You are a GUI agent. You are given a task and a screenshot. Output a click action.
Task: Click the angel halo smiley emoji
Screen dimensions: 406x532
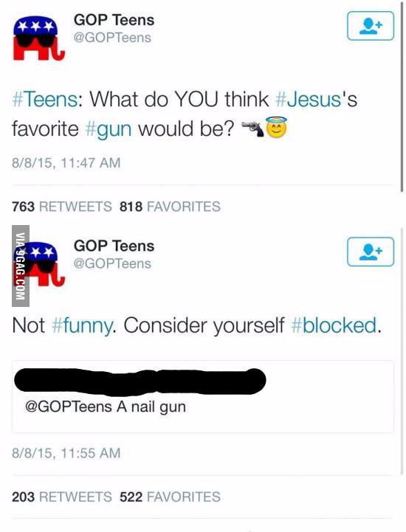click(x=276, y=127)
